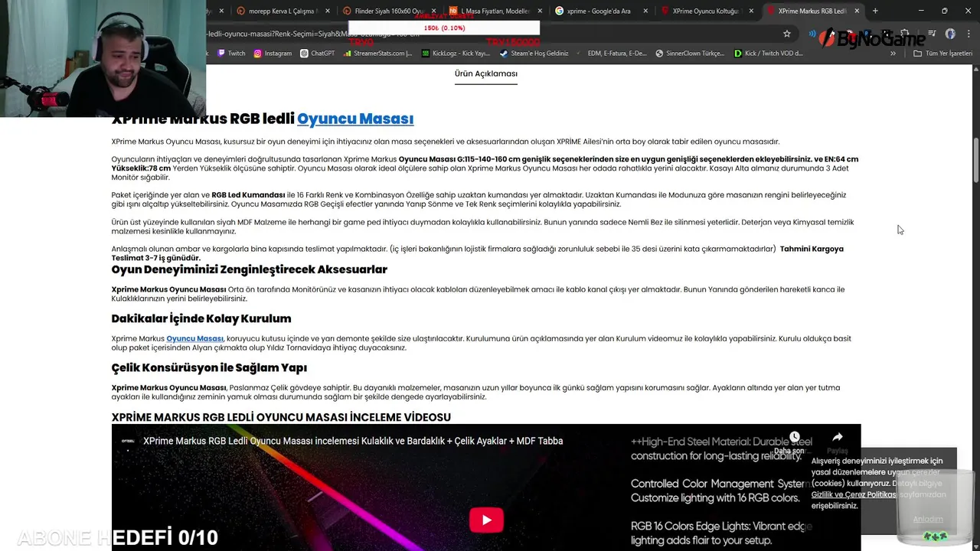Open Gizlilik ve Çerez Politikası link

coord(854,494)
